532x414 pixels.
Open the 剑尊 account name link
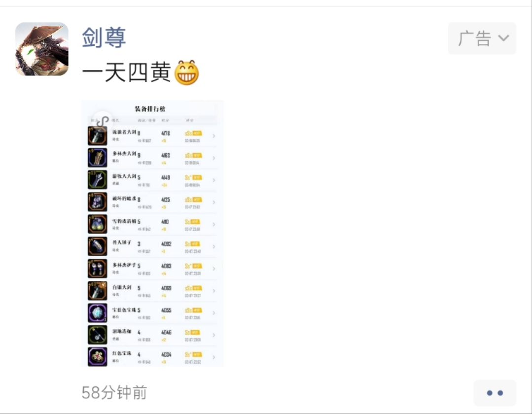(104, 37)
